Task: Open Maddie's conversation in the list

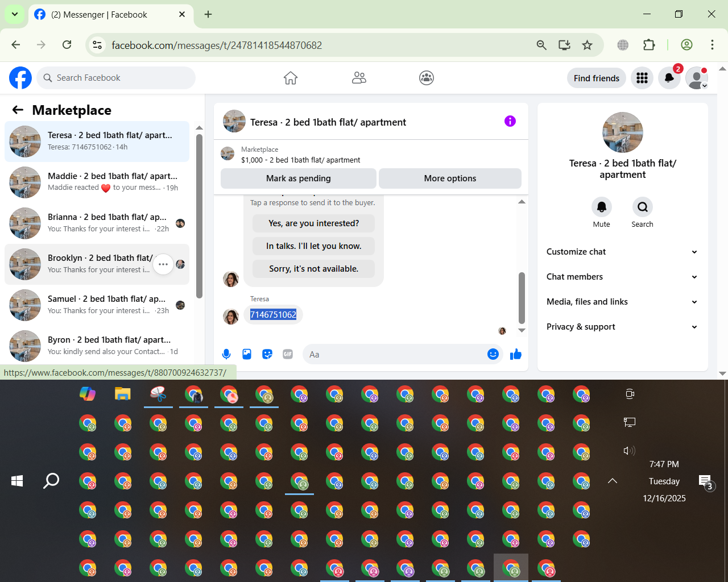Action: tap(97, 182)
